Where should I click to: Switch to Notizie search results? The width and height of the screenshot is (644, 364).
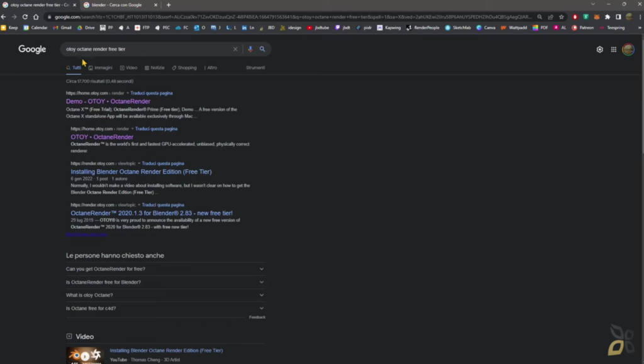click(x=155, y=68)
